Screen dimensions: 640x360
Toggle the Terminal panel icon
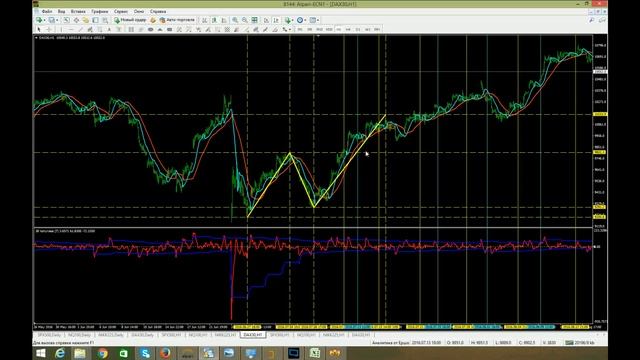tap(95, 20)
